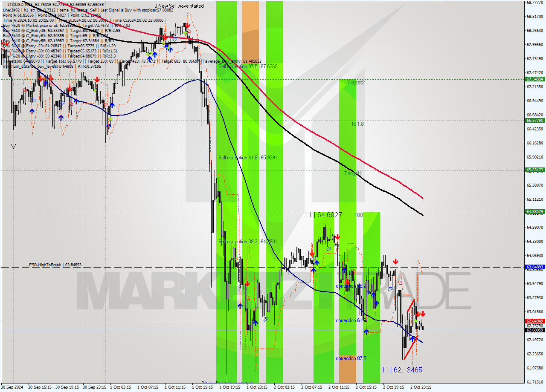
Task: Select the '0 New Sell wave started' label
Action: click(x=179, y=6)
